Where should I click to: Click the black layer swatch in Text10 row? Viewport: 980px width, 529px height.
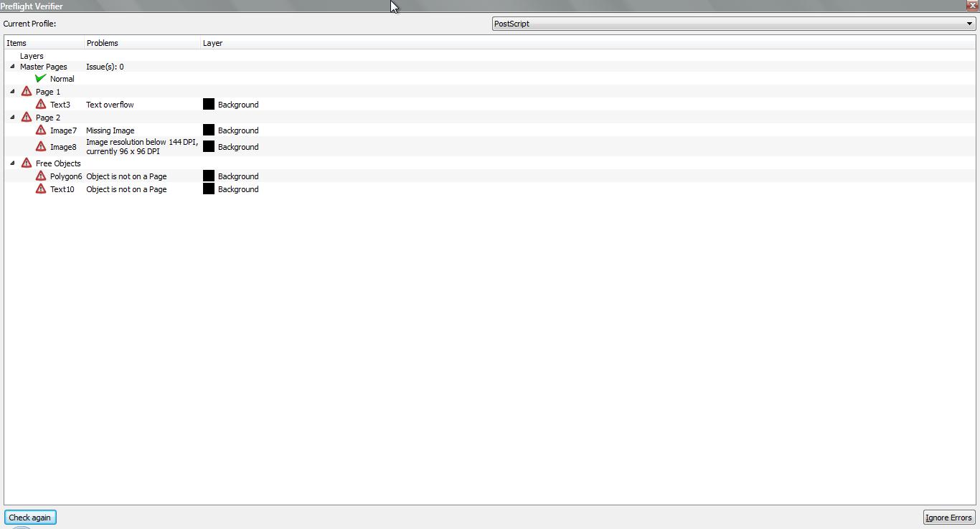pos(209,189)
